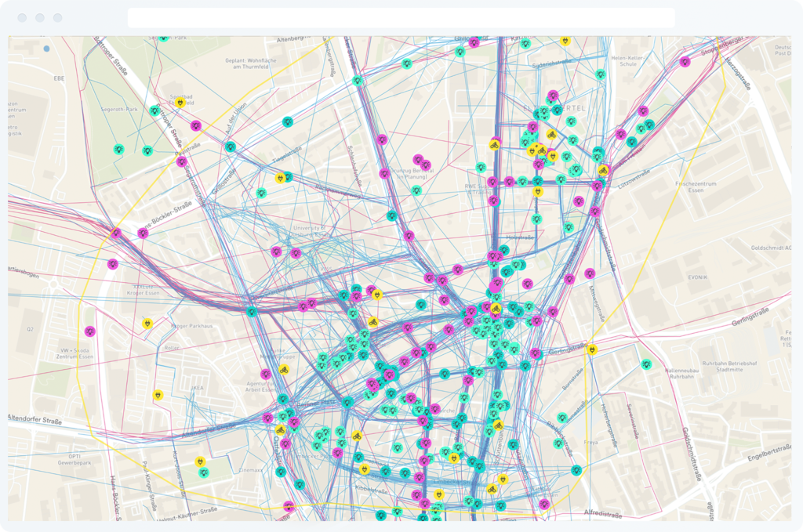Open yellow charging marker above Krieger Parkhaus

coord(147,323)
